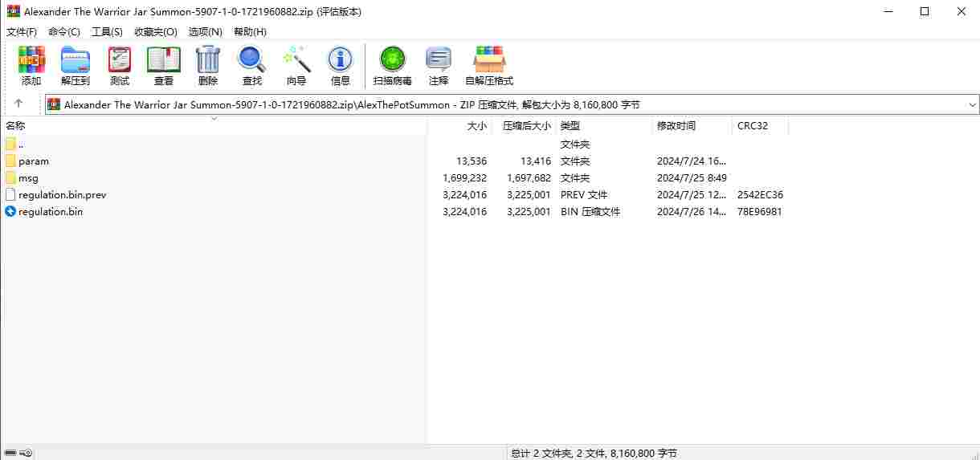Select the msg folder name
This screenshot has height=460, width=980.
click(28, 177)
